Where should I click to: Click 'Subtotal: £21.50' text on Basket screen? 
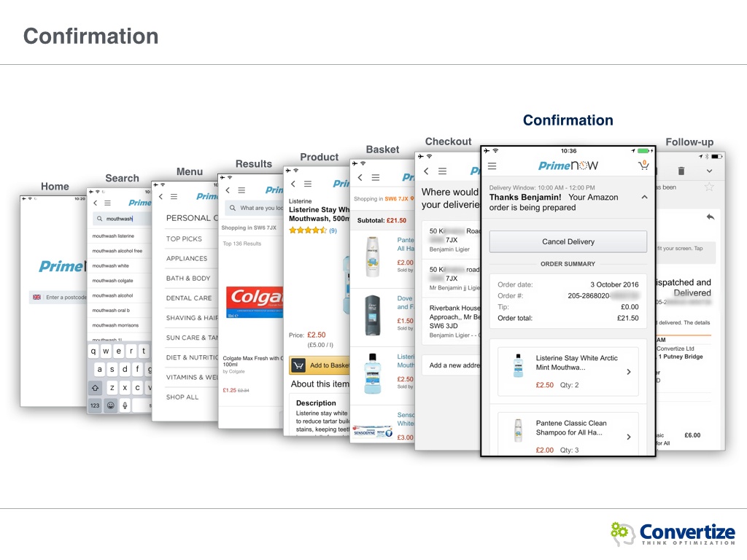click(382, 220)
